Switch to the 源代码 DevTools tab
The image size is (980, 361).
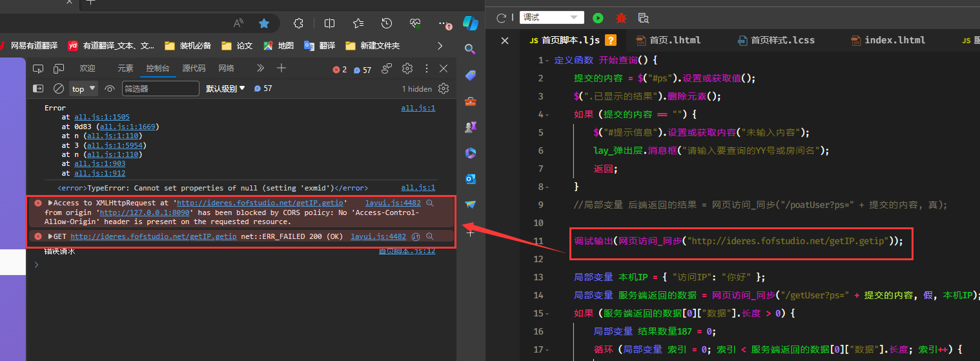[x=194, y=68]
